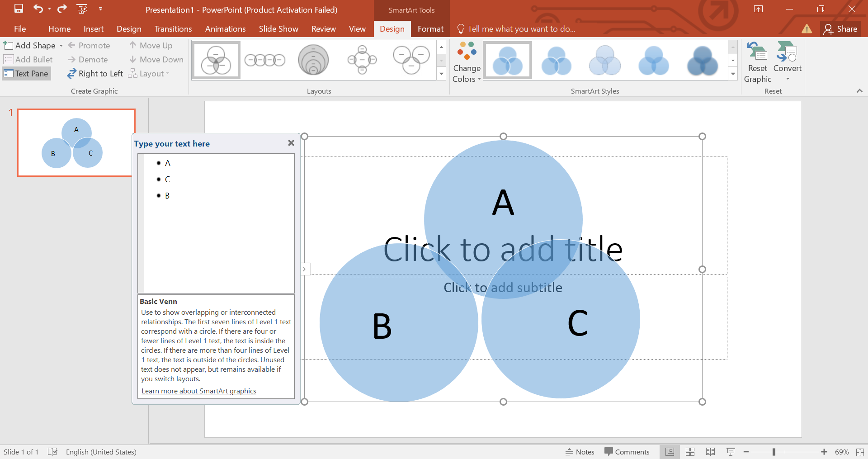Redo the last action
The image size is (868, 459).
[x=62, y=9]
